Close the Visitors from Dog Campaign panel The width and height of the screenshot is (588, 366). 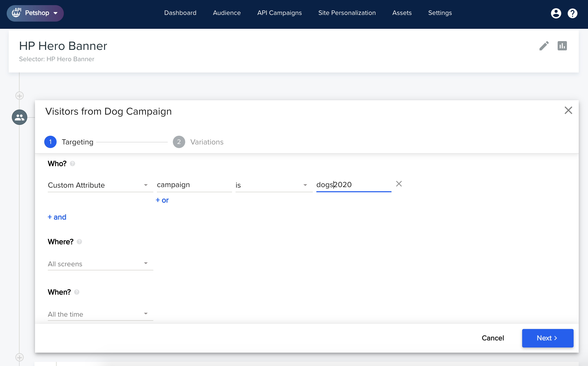click(568, 110)
